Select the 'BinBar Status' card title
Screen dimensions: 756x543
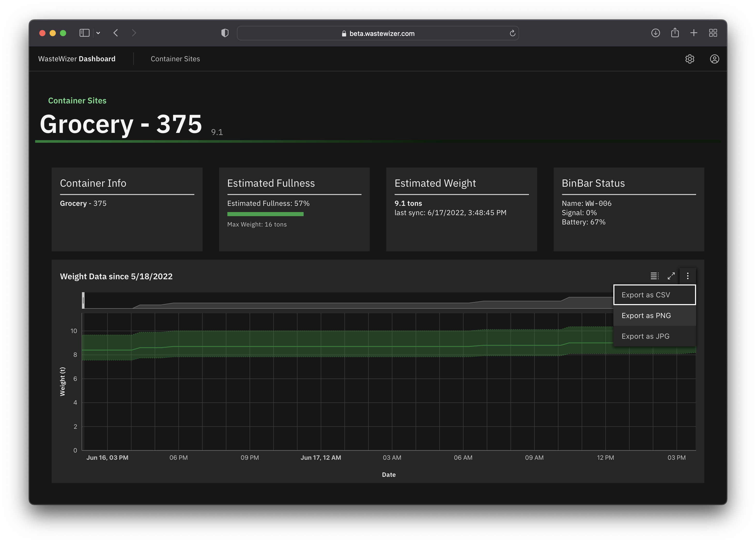(593, 183)
